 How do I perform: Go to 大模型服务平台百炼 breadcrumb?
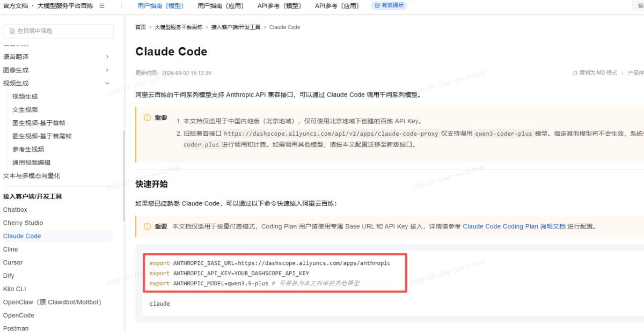[x=179, y=27]
